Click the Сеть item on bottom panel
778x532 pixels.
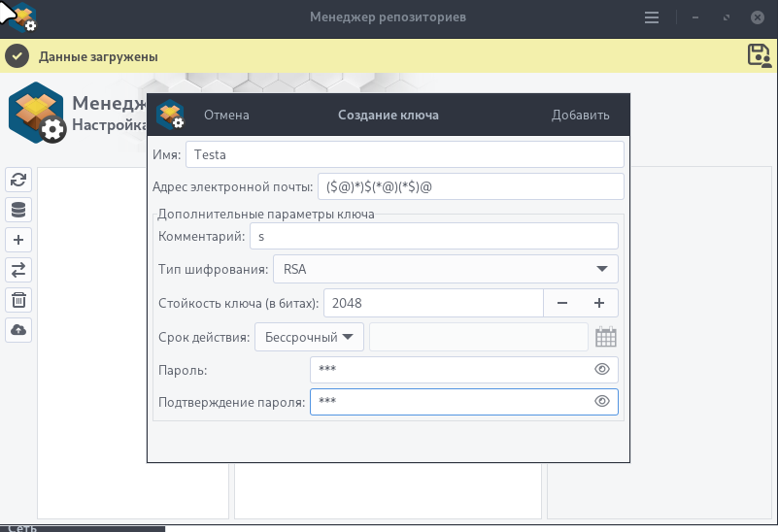point(22,528)
